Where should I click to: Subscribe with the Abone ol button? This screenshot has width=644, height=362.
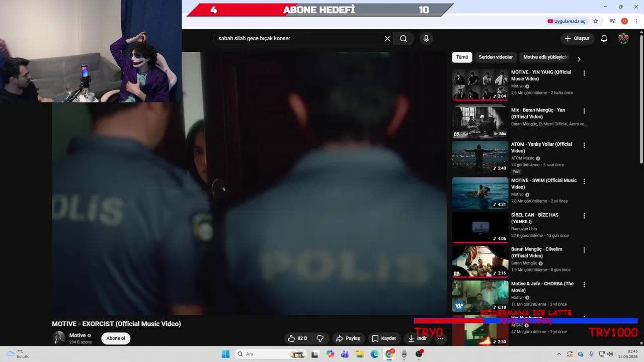point(116,338)
